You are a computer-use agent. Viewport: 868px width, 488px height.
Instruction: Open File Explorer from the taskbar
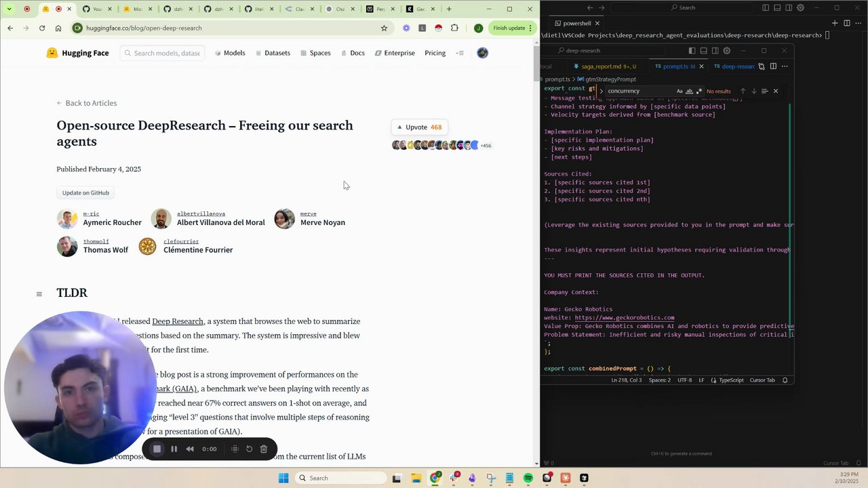point(416,478)
